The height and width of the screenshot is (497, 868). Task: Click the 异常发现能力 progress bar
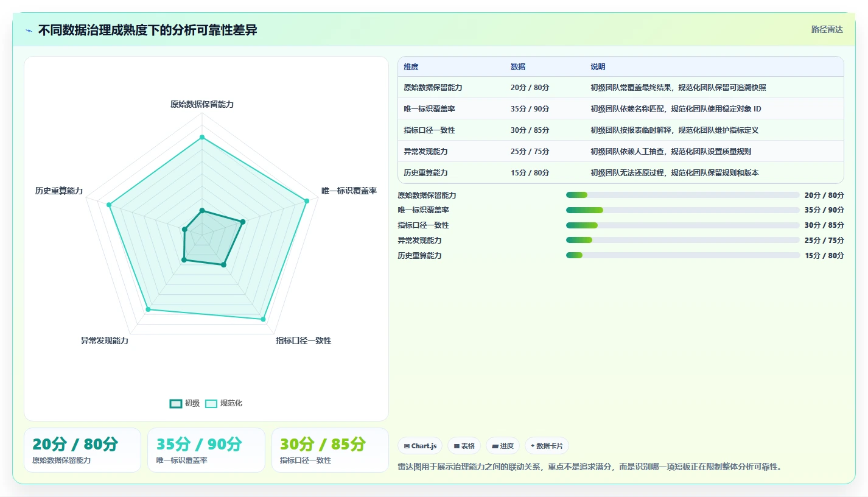coord(682,240)
